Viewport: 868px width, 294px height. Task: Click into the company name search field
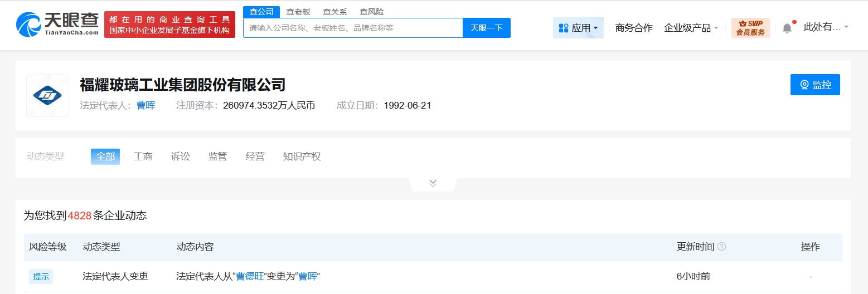(353, 28)
